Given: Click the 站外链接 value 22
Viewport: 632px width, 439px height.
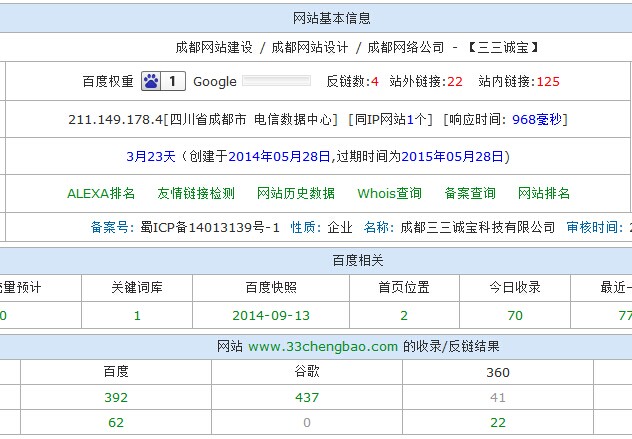Looking at the screenshot, I should tap(455, 82).
